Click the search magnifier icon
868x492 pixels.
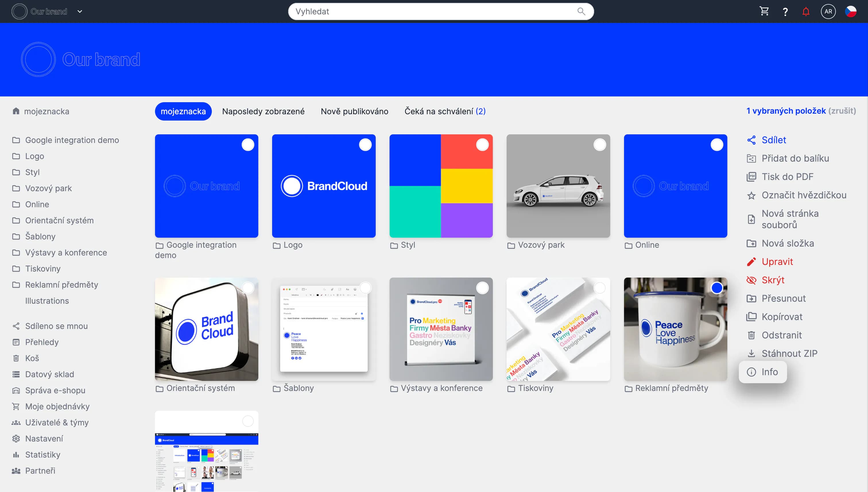pos(581,11)
